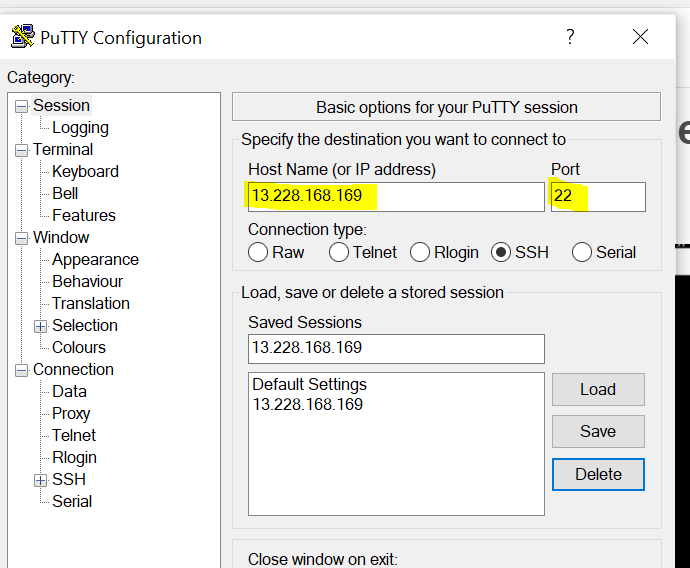Image resolution: width=690 pixels, height=568 pixels.
Task: Click the Saved Sessions name field
Action: click(396, 349)
